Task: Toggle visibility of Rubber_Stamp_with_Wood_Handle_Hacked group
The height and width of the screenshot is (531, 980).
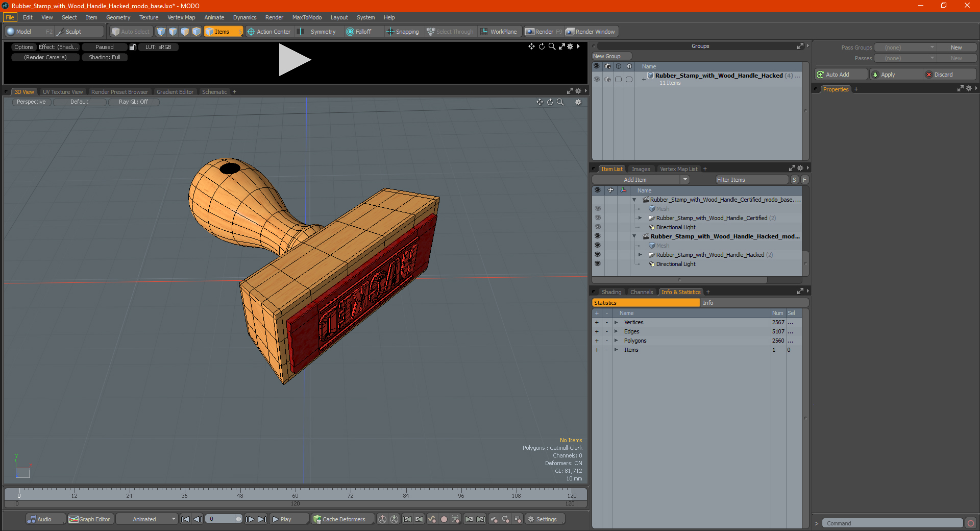Action: click(x=597, y=79)
